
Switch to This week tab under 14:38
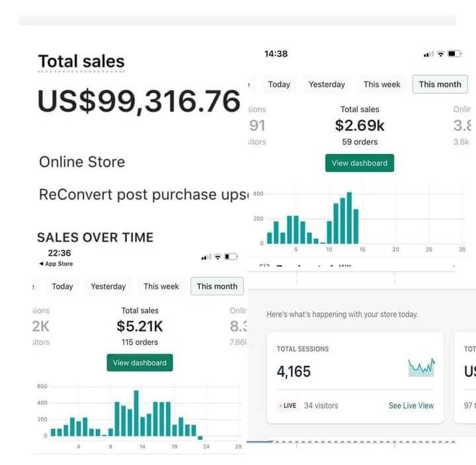[x=381, y=85]
